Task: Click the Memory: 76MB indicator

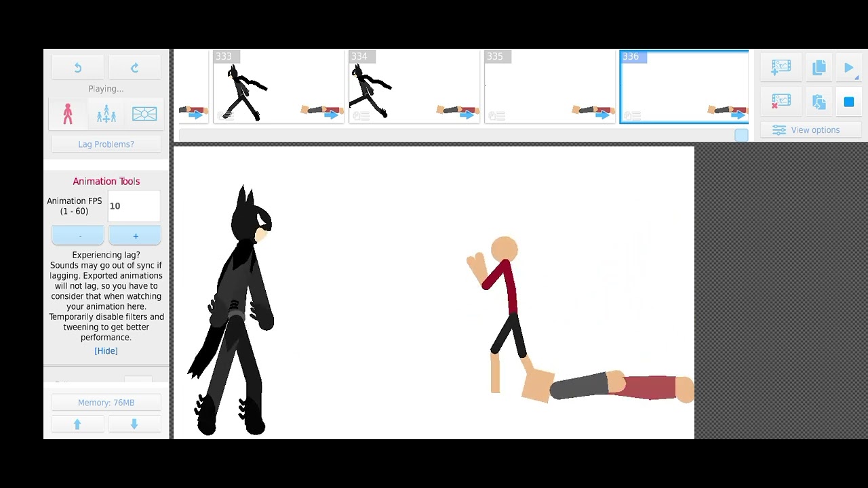Action: (x=106, y=403)
